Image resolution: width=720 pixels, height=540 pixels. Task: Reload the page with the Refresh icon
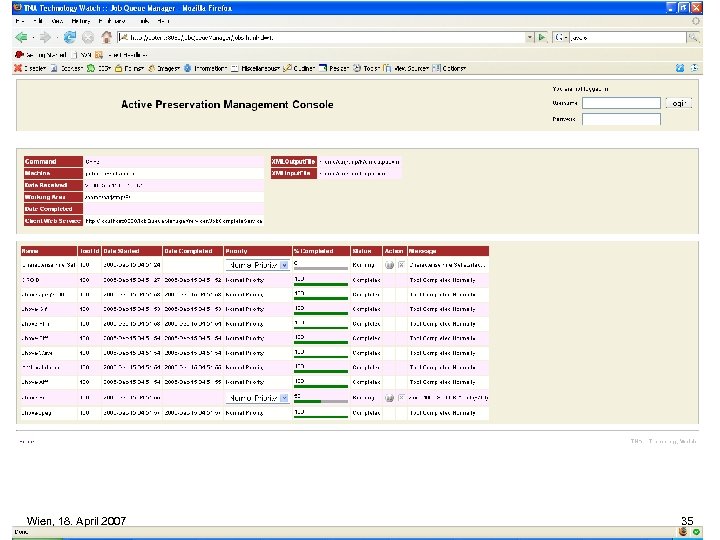point(69,37)
